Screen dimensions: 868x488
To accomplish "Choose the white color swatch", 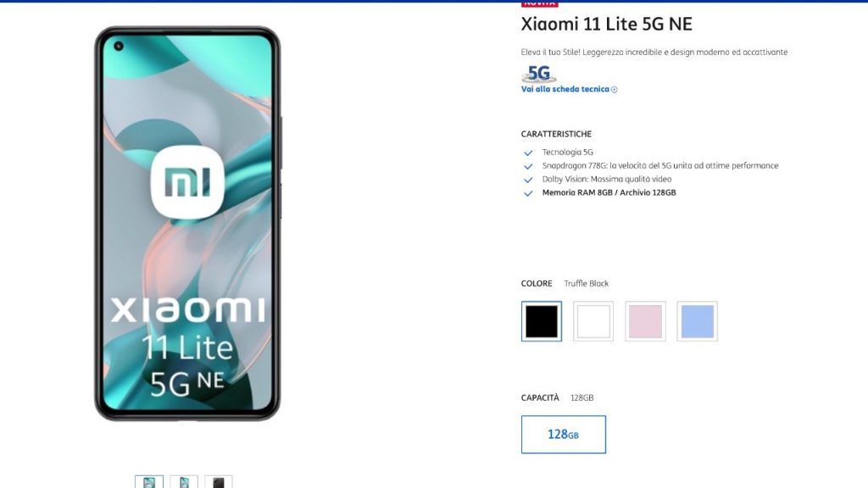I will pyautogui.click(x=593, y=321).
